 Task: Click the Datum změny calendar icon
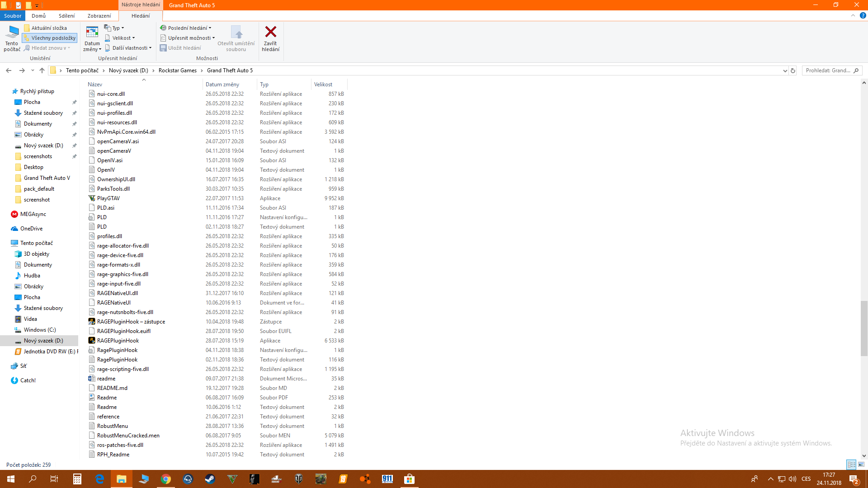tap(92, 32)
